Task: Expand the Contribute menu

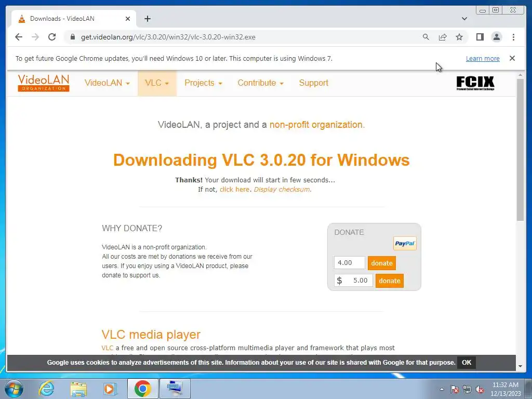Action: point(260,83)
